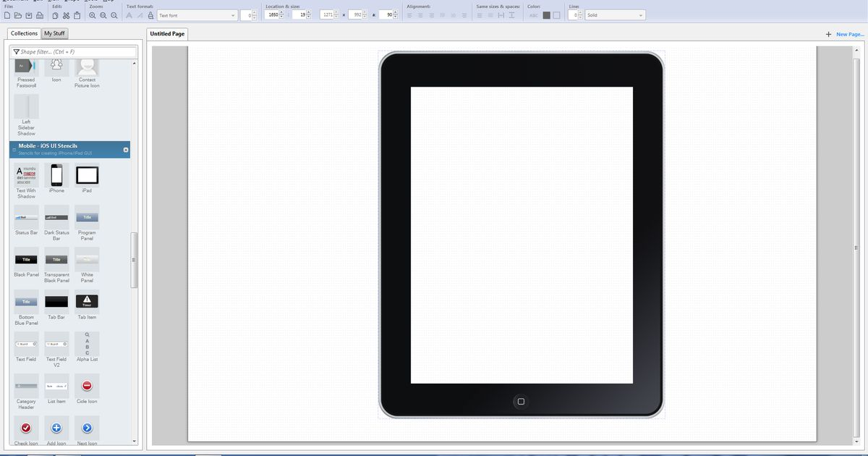The height and width of the screenshot is (456, 868).
Task: Open the Text font dropdown
Action: click(197, 15)
